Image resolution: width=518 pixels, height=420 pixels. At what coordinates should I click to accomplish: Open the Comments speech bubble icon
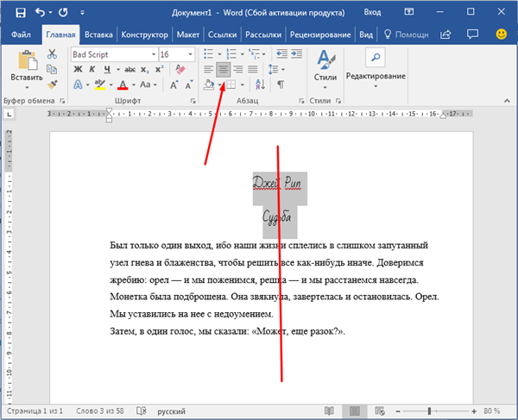(x=472, y=34)
